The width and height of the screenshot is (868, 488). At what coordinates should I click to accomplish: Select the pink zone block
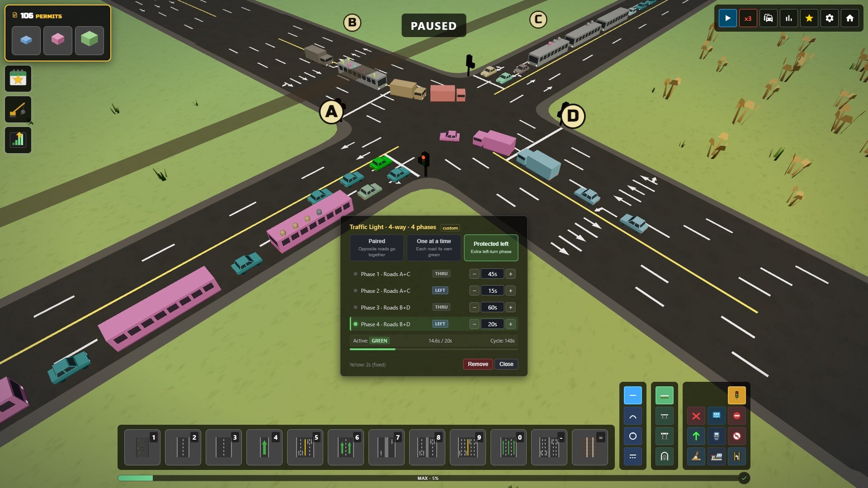point(58,40)
